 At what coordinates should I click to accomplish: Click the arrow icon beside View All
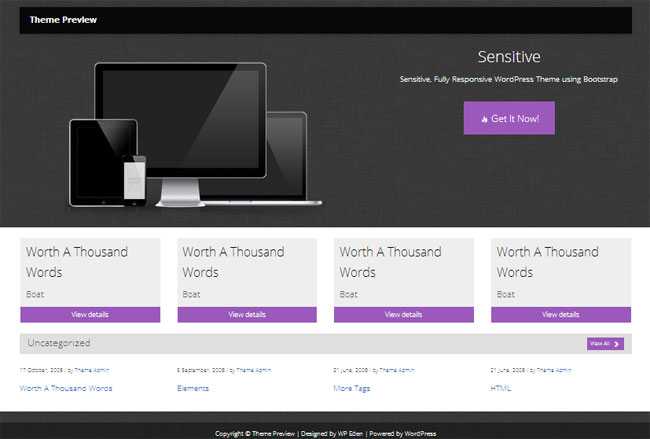[x=617, y=344]
